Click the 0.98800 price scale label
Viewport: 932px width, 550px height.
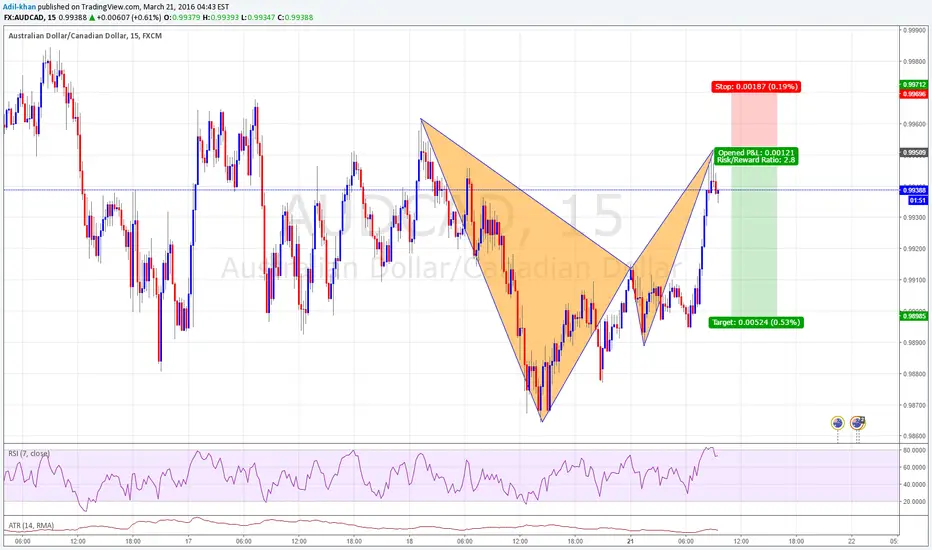(915, 374)
